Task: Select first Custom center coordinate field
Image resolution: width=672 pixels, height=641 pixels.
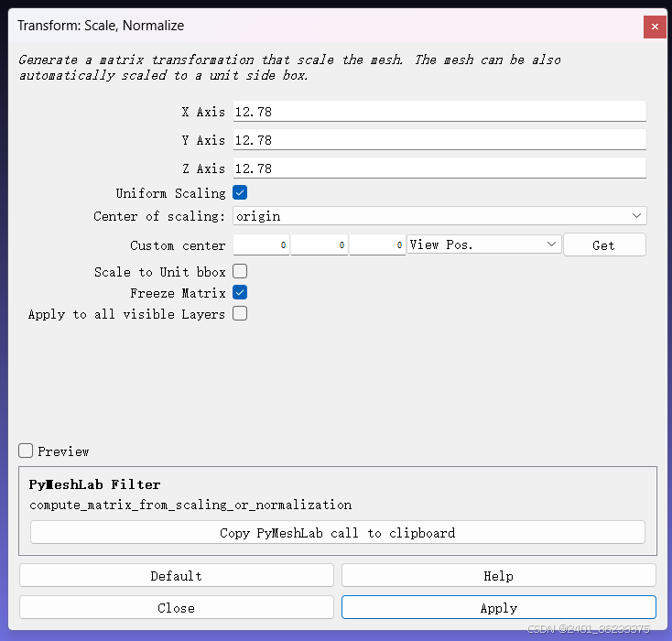Action: (261, 244)
